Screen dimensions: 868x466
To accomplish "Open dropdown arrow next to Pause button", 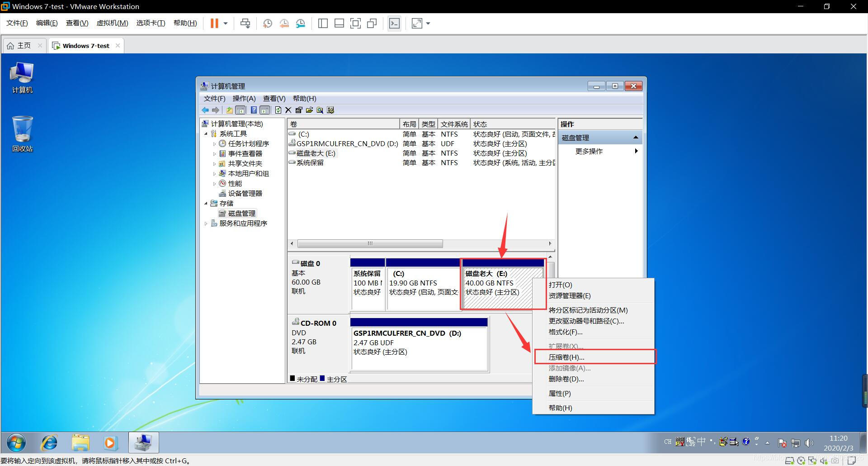I will pyautogui.click(x=226, y=23).
